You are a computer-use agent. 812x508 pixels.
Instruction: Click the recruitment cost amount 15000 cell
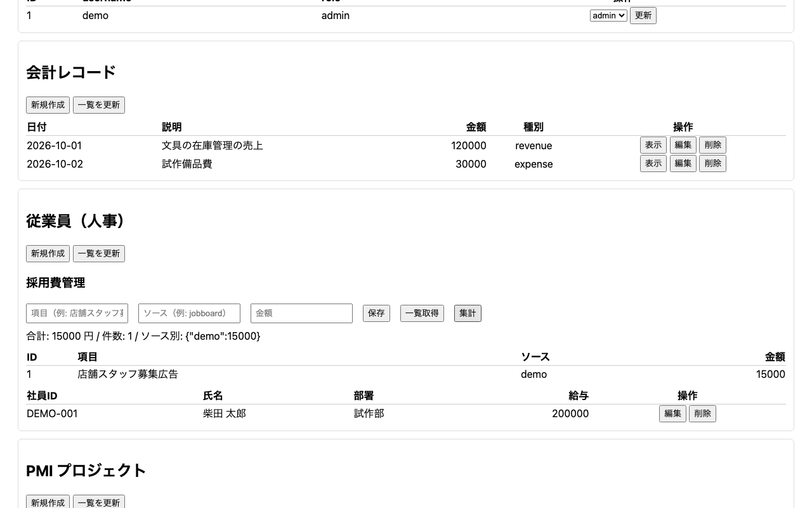[x=771, y=374]
